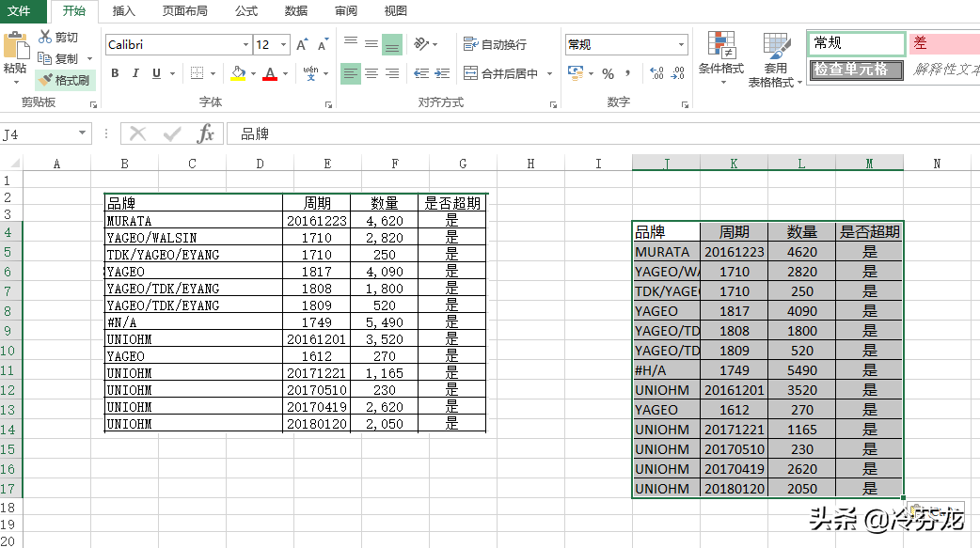Align text to the right
Image resolution: width=980 pixels, height=548 pixels.
[392, 73]
